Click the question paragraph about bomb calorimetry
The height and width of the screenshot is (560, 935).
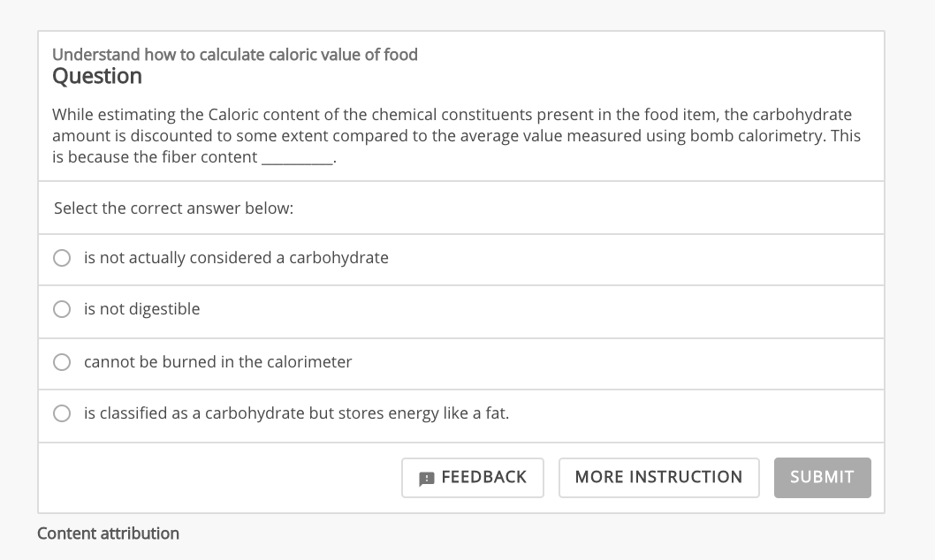(457, 135)
